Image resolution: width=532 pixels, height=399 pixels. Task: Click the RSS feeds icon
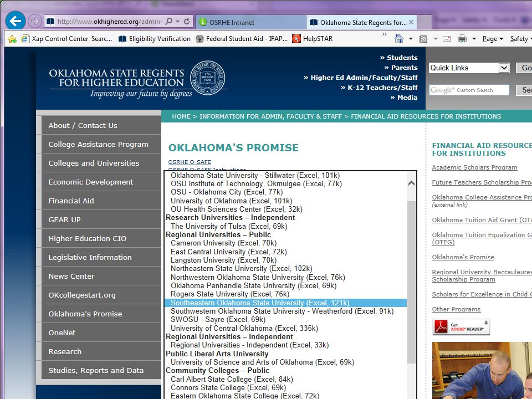coord(423,39)
